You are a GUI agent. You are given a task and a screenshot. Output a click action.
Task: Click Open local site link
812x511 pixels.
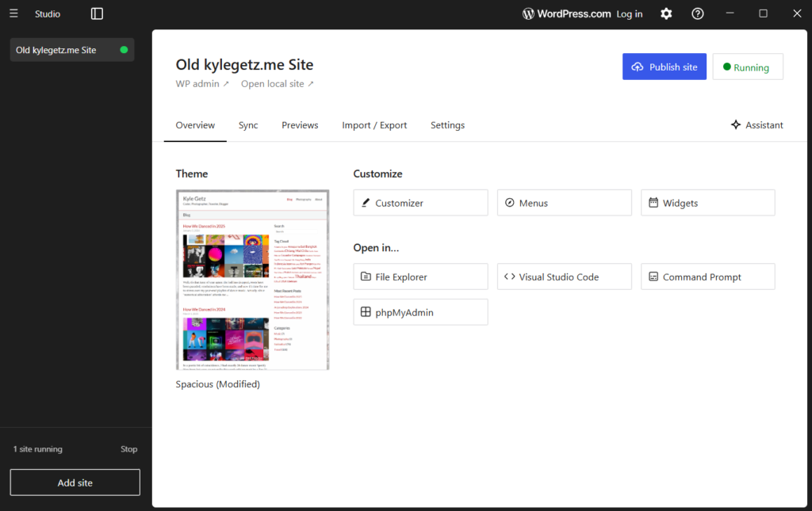(x=277, y=84)
